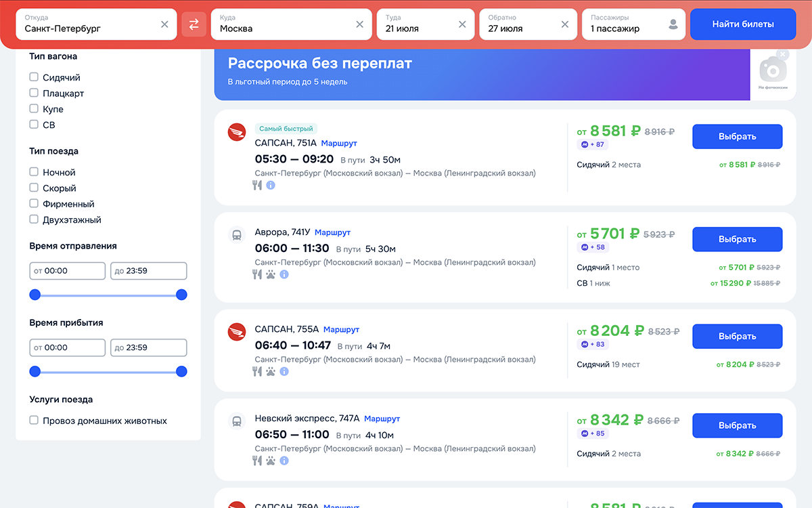Click the paw icon under Невский экспресс
Screen dimensions: 812x508
pyautogui.click(x=271, y=461)
